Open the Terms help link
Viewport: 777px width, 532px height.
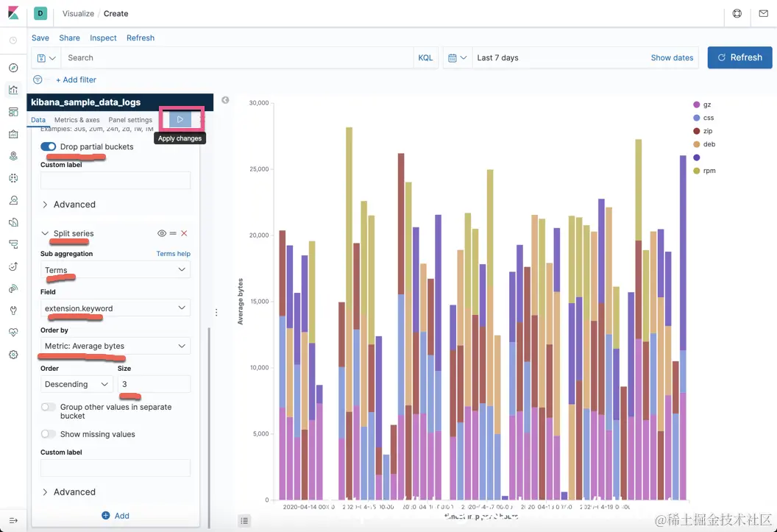(174, 254)
